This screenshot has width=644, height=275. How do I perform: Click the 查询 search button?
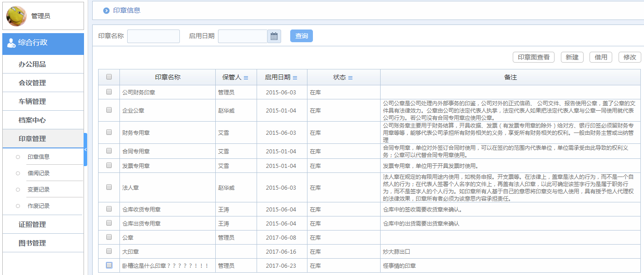(x=302, y=36)
